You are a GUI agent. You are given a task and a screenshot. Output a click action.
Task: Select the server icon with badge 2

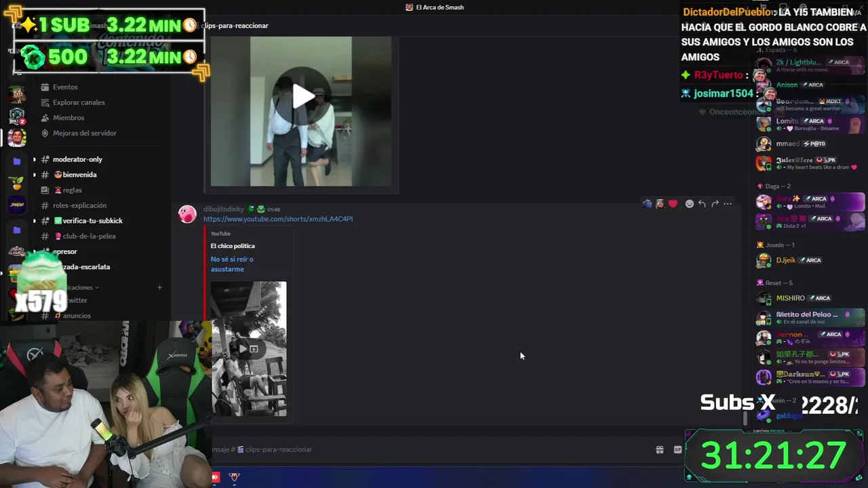pyautogui.click(x=17, y=116)
